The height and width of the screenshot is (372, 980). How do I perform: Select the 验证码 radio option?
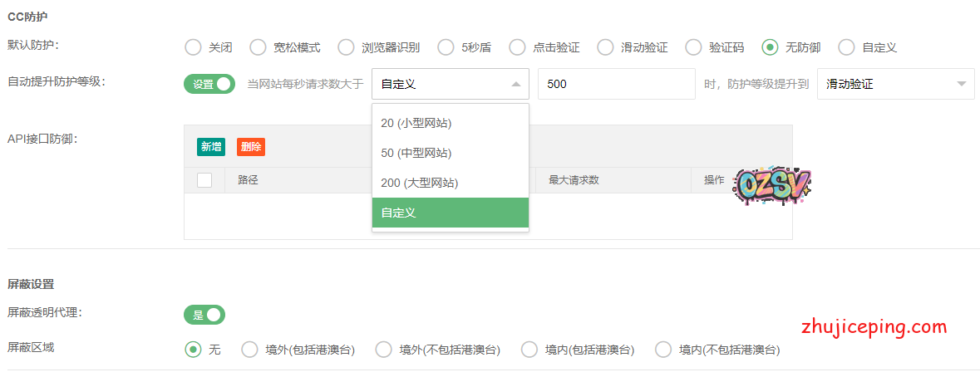[693, 47]
